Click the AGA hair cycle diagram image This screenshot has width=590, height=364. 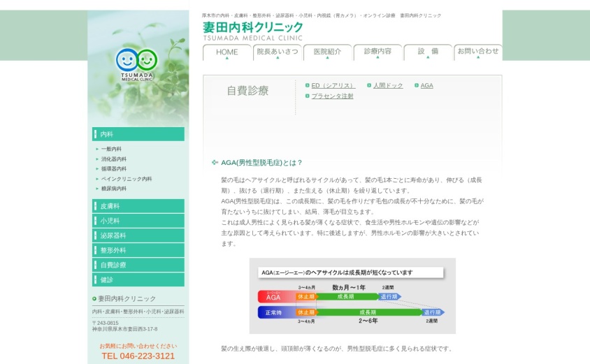(352, 296)
